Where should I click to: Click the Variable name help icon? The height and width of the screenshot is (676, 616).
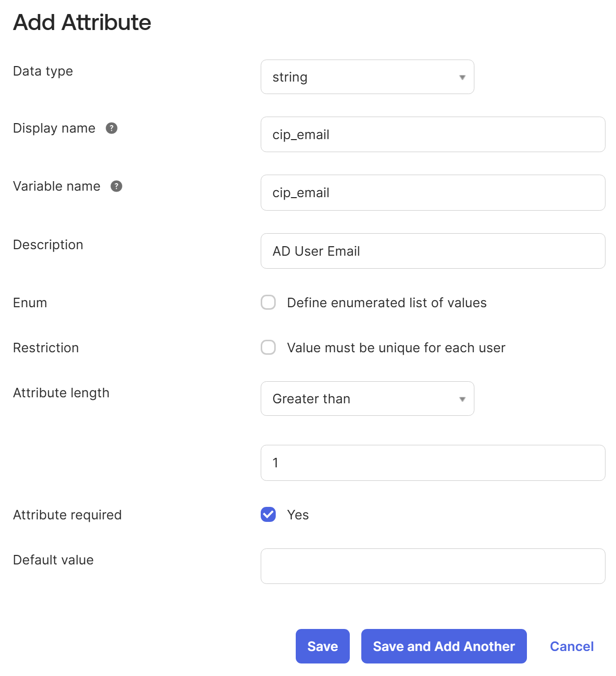point(116,186)
